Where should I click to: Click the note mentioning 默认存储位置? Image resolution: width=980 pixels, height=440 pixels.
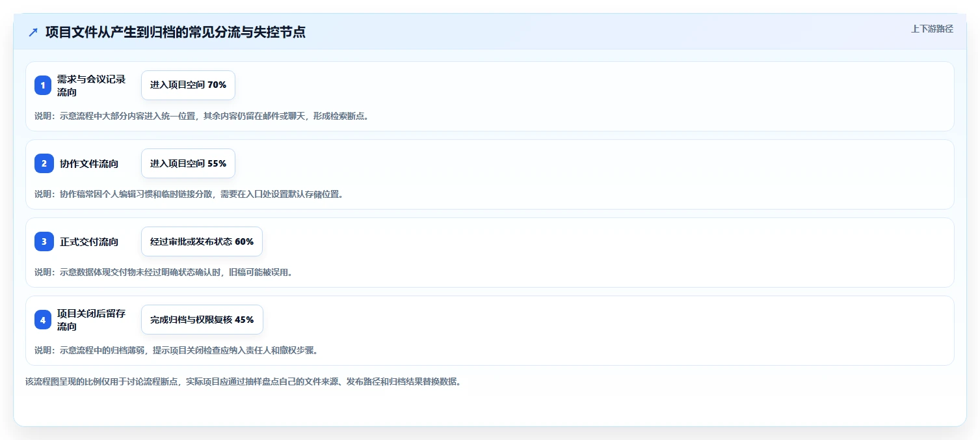pyautogui.click(x=189, y=194)
